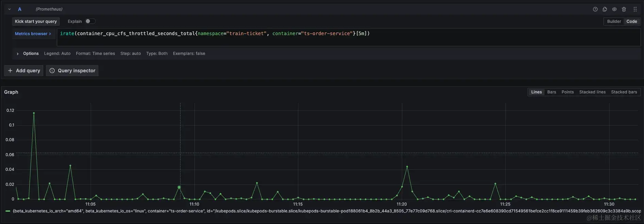Click the 0.12 peak data point
Screen dimensions: 644x224
point(34,113)
